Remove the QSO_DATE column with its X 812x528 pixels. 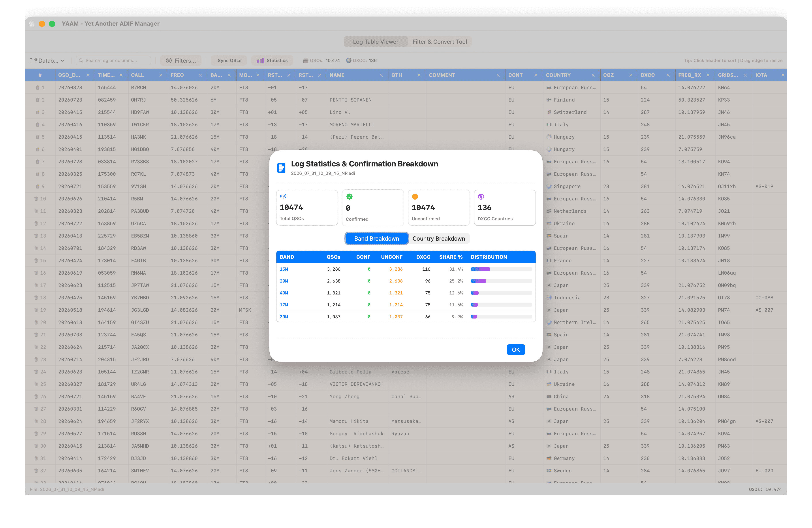coord(88,75)
